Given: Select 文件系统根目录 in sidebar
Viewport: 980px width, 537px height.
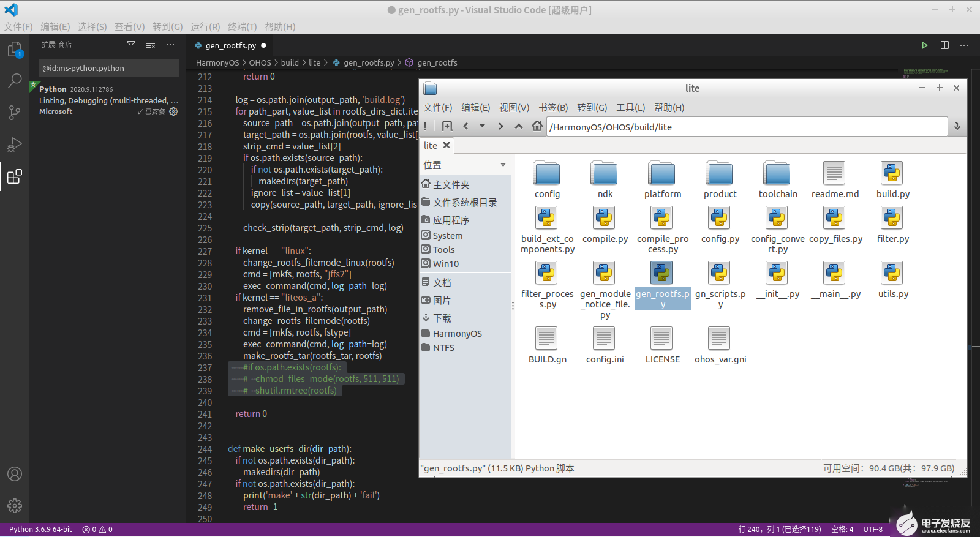Looking at the screenshot, I should pyautogui.click(x=466, y=202).
